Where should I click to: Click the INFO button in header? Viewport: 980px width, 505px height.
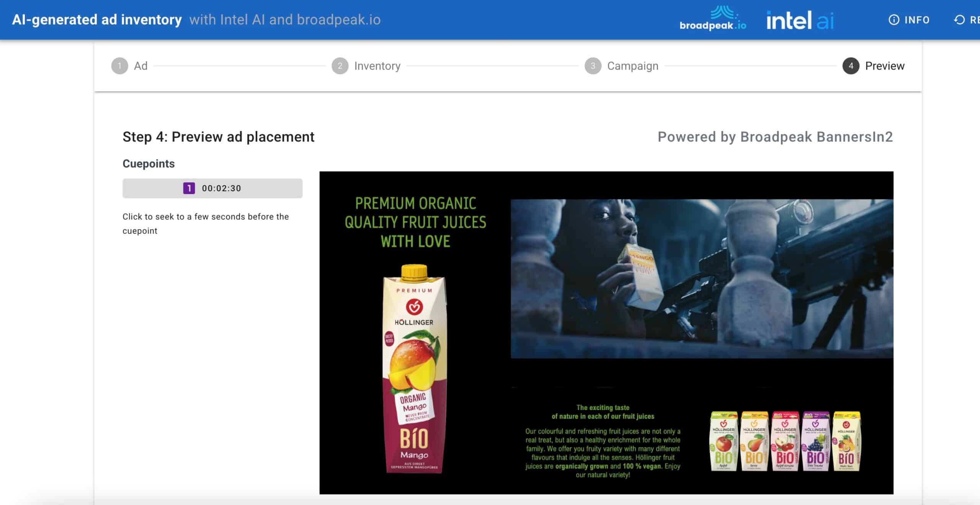coord(909,20)
